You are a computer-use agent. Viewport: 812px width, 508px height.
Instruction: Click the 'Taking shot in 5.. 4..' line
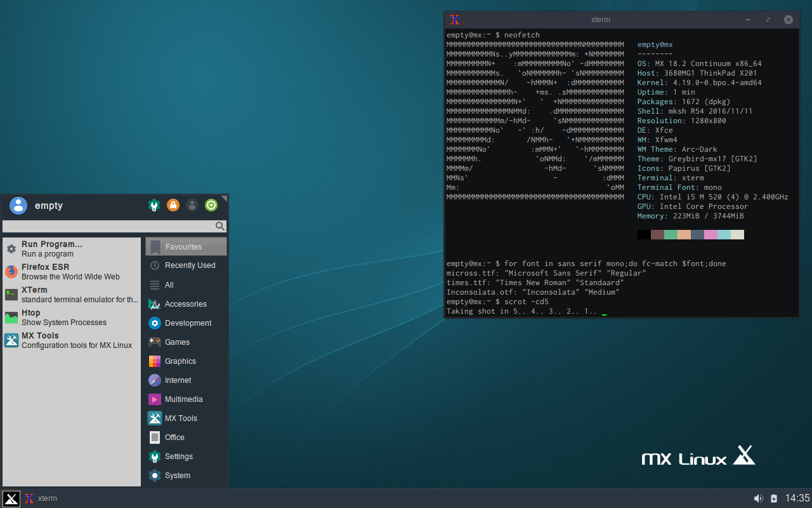click(521, 311)
